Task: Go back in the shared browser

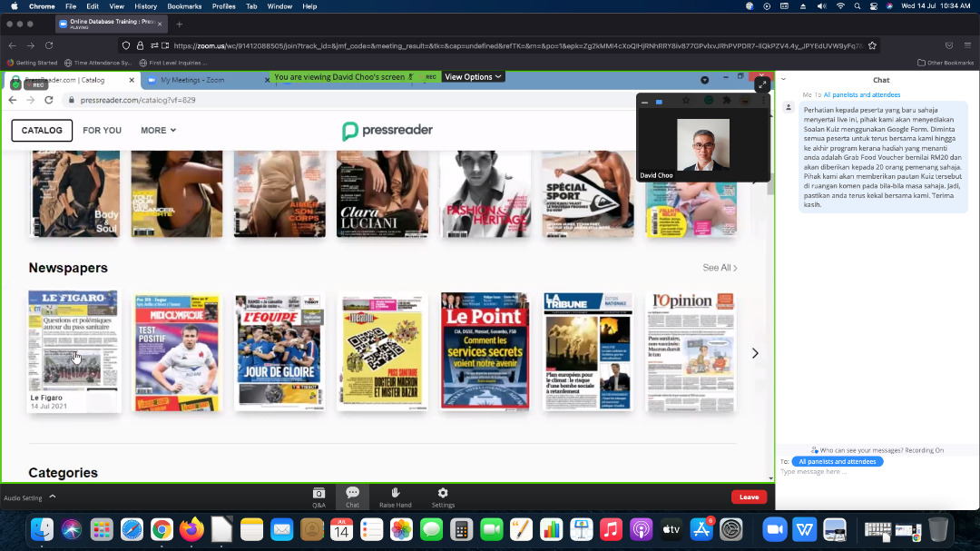Action: (13, 100)
